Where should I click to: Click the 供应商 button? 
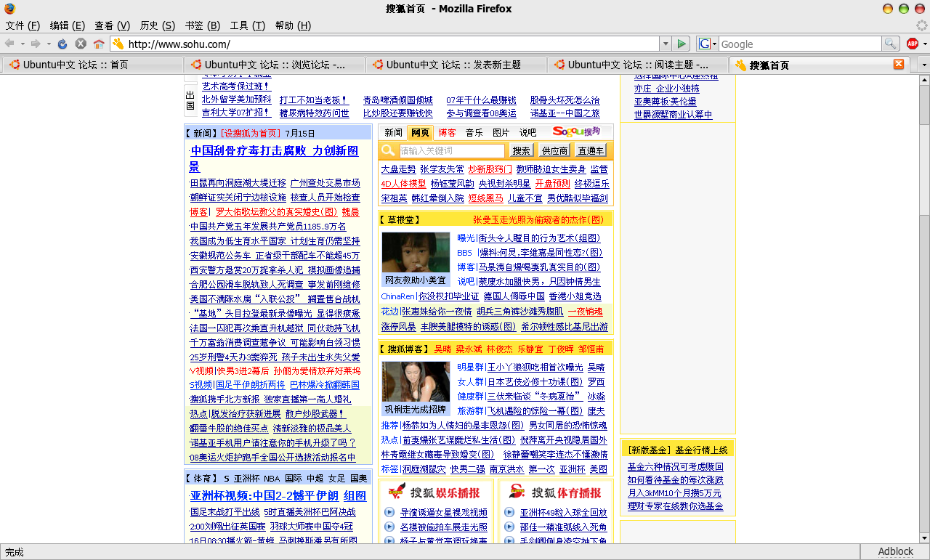pos(554,150)
